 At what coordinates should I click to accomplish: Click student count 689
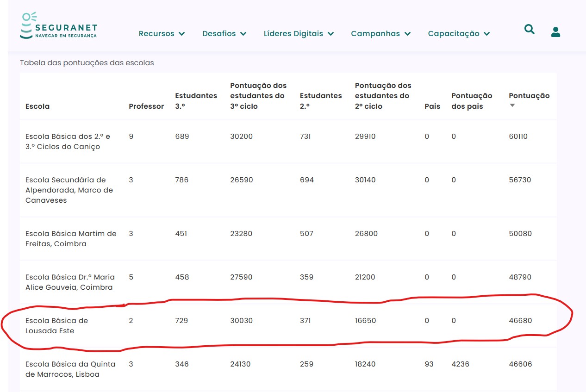click(x=182, y=137)
